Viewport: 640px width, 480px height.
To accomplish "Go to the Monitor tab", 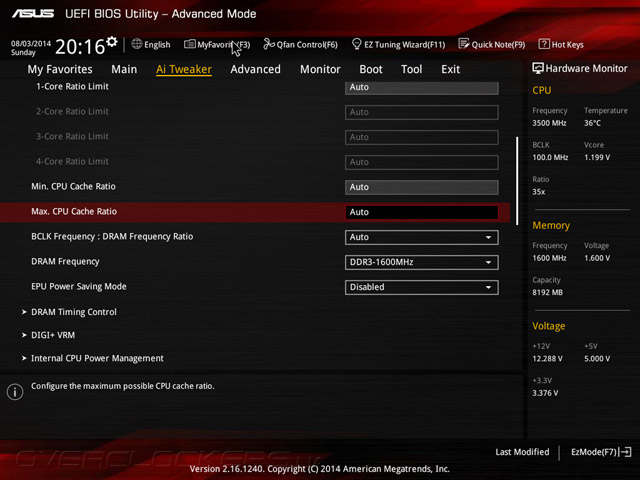I will click(320, 69).
